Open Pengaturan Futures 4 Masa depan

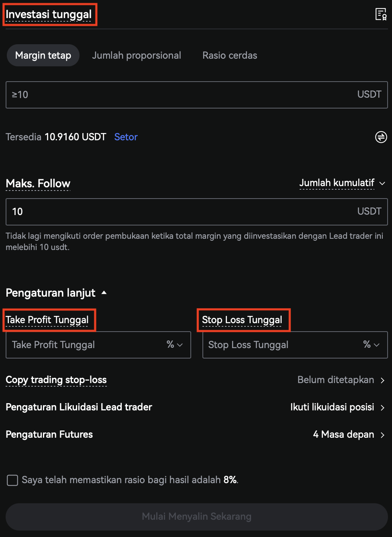349,435
